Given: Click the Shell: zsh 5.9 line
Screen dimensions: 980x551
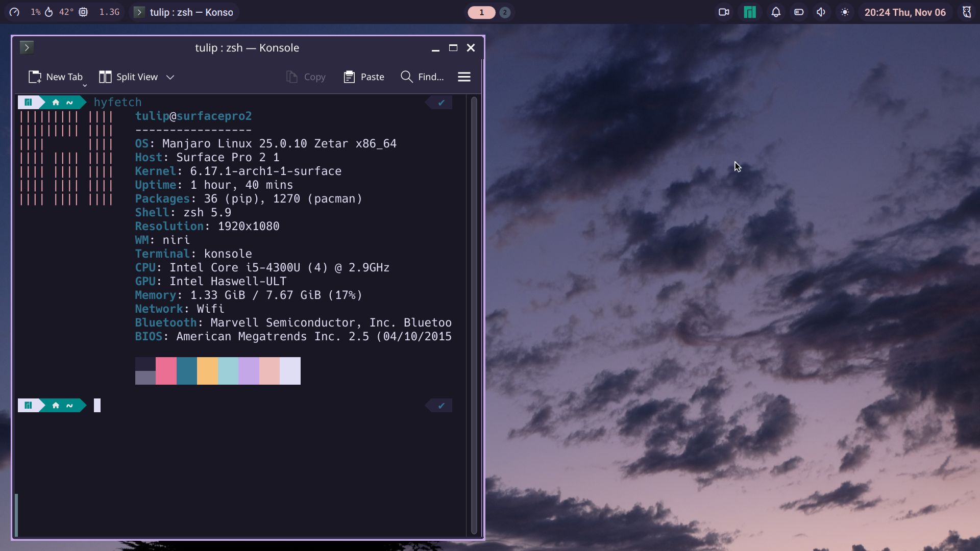Looking at the screenshot, I should 183,213.
